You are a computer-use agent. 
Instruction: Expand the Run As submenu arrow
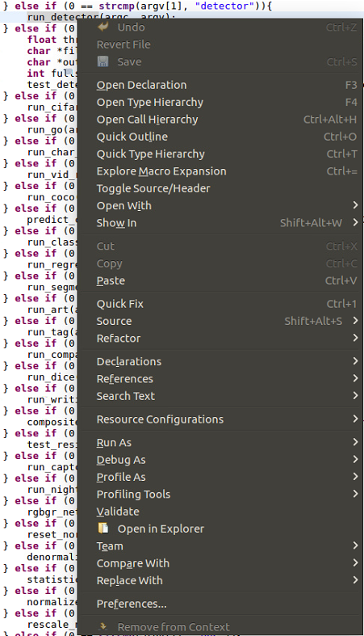[x=355, y=442]
